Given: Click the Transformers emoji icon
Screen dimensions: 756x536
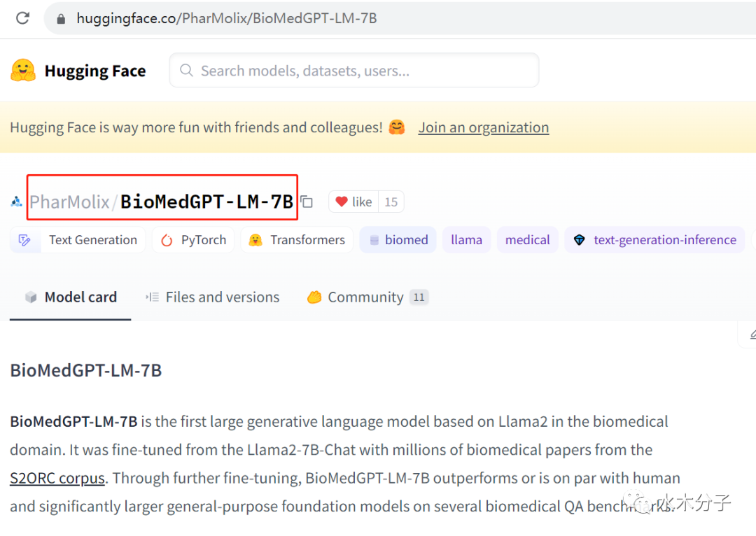Looking at the screenshot, I should tap(255, 240).
